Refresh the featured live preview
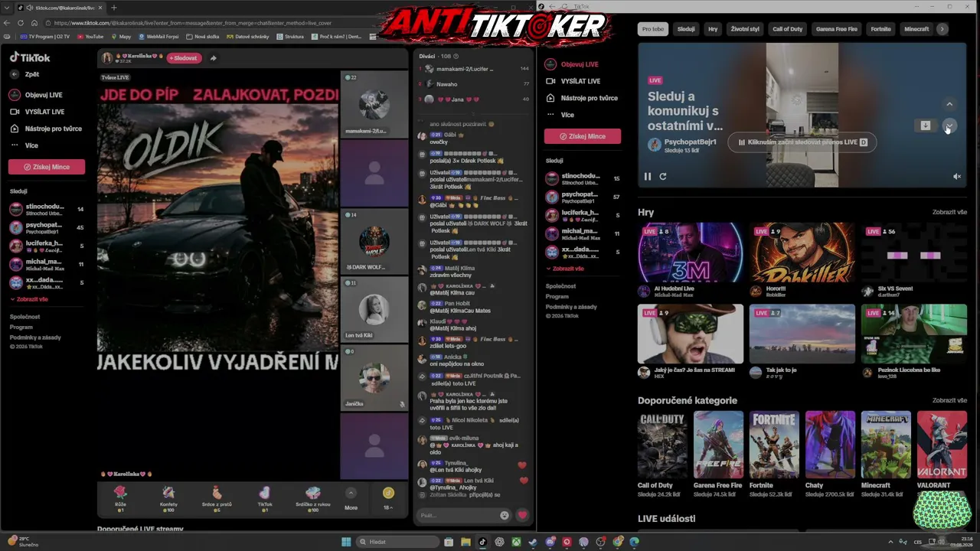The image size is (980, 551). click(x=663, y=176)
